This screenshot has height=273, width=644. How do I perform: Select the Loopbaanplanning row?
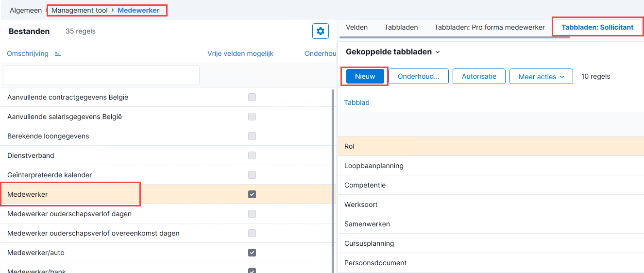pos(491,166)
